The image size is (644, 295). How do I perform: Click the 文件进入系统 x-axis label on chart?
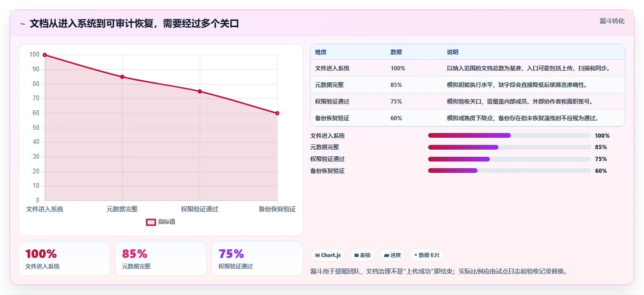(45, 209)
